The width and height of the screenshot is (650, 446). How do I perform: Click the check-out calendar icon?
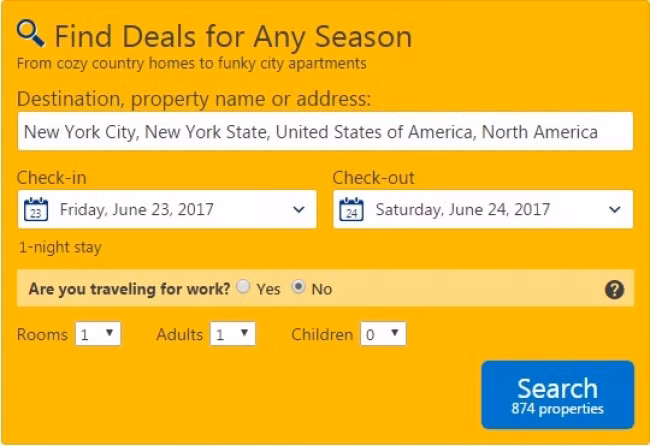pos(351,210)
